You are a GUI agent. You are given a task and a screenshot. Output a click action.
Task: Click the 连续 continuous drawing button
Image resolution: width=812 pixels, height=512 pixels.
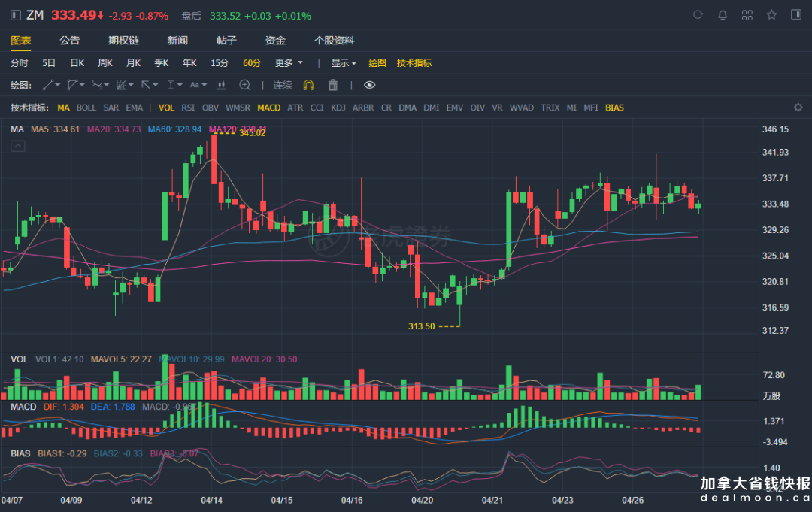pos(283,85)
